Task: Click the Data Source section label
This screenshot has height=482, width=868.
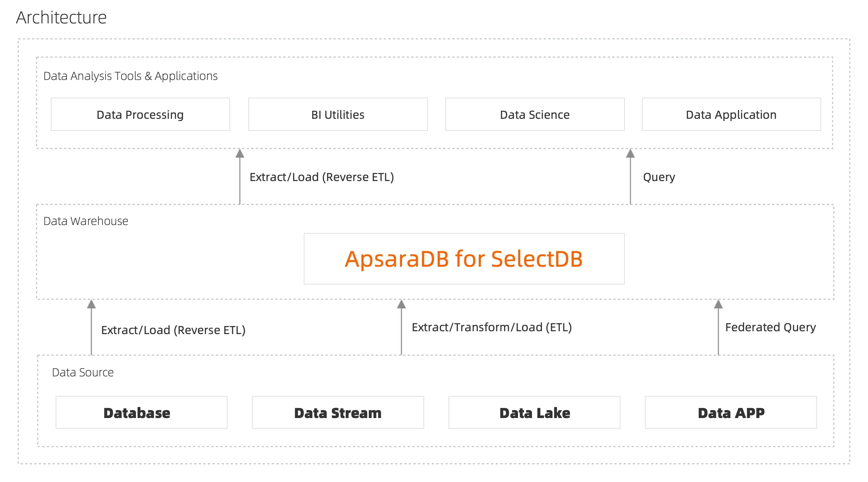Action: coord(83,372)
